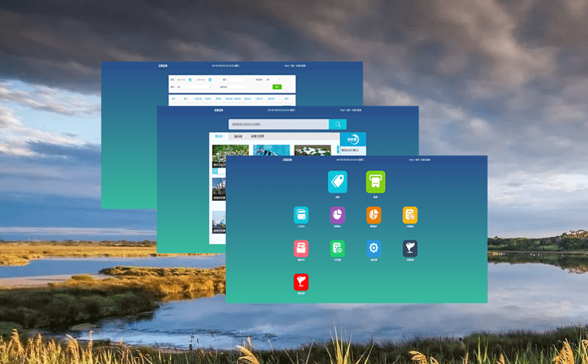Open the start date calendar picker
588x364 pixels.
coord(190,79)
